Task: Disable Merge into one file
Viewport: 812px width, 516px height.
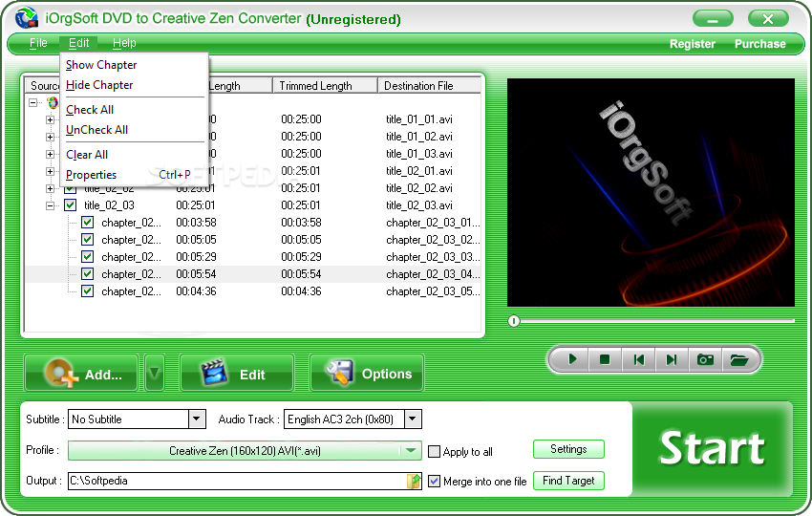Action: (x=434, y=482)
